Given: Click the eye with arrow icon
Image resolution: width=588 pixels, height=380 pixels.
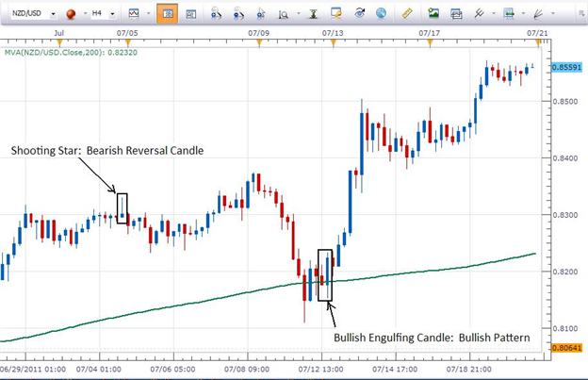Looking at the screenshot, I should tap(360, 13).
